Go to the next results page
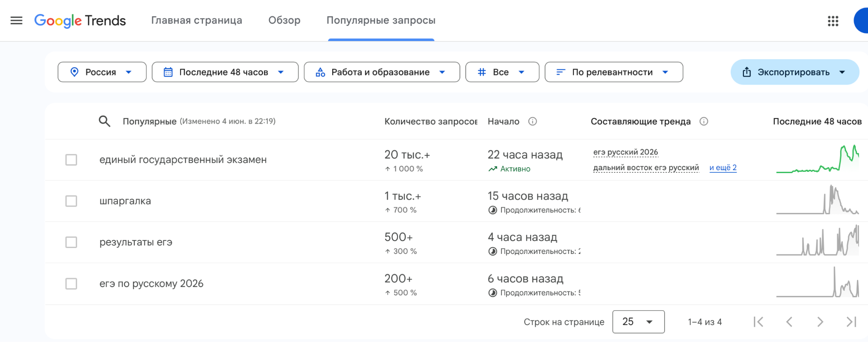 point(820,322)
